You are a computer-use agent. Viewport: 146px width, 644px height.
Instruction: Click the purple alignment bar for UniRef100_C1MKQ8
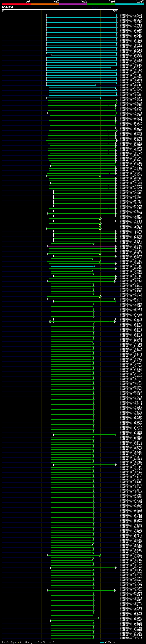click(82, 246)
